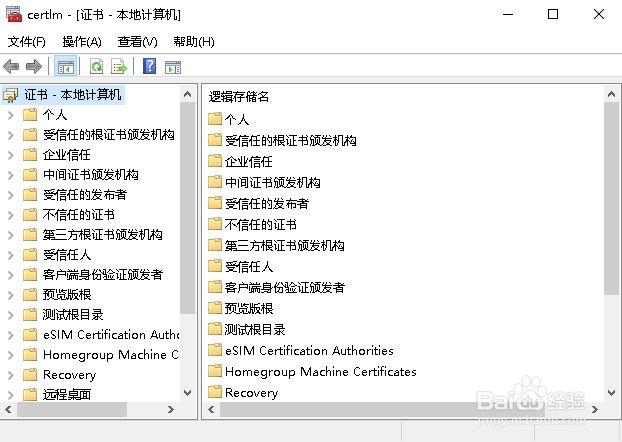
Task: Open Help via the question mark icon
Action: click(149, 66)
